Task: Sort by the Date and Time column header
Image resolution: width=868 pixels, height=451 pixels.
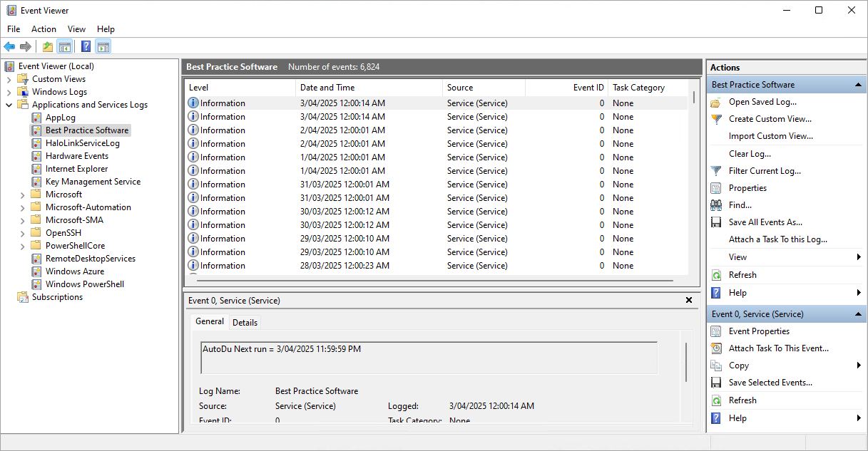Action: 369,88
